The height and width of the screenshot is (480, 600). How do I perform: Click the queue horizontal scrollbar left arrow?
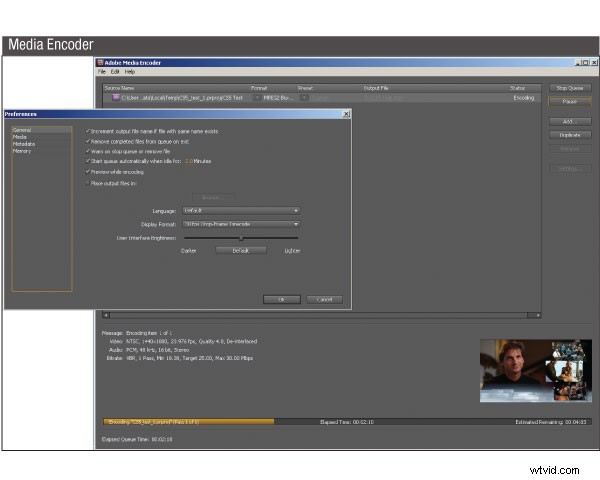(107, 315)
